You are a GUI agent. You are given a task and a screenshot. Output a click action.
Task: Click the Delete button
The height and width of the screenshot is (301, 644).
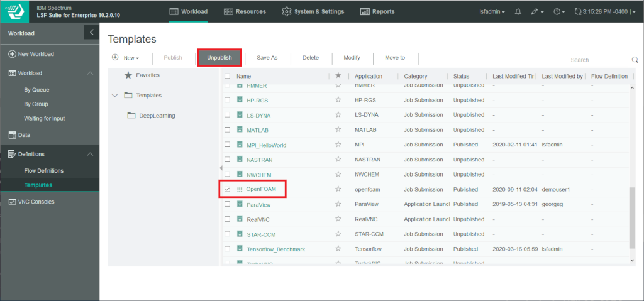tap(311, 58)
